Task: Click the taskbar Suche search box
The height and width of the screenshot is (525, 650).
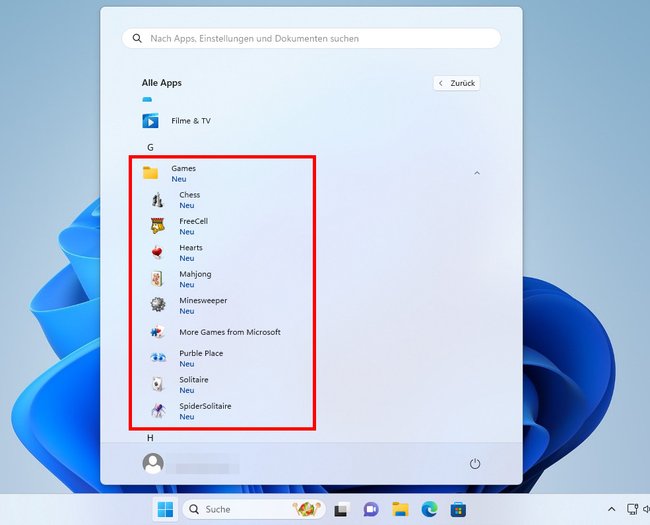Action: [254, 509]
